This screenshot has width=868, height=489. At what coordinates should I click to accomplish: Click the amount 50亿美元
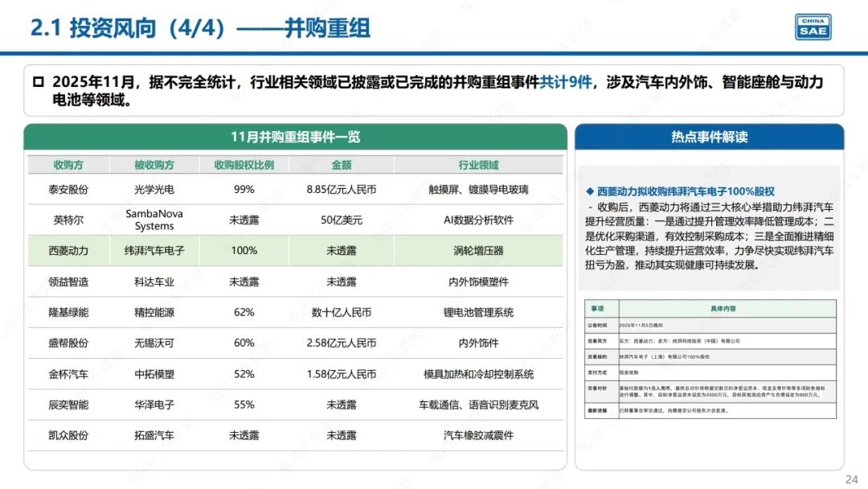coord(341,220)
